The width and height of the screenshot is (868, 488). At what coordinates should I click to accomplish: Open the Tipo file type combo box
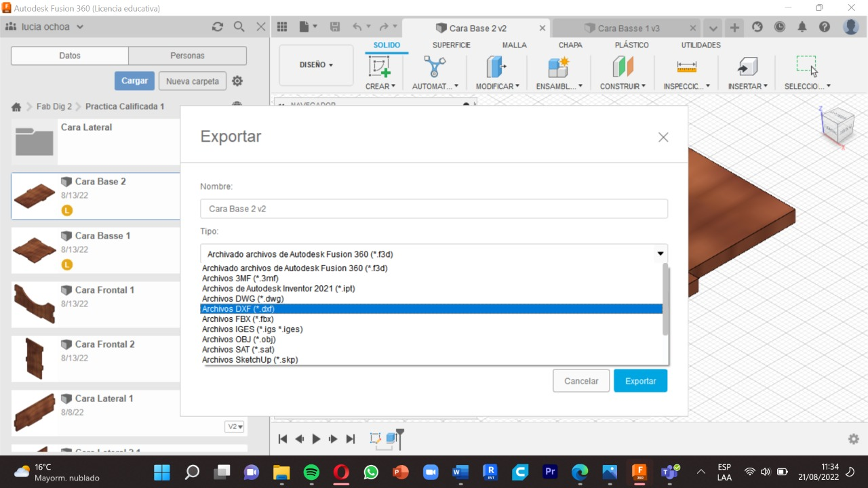(434, 254)
